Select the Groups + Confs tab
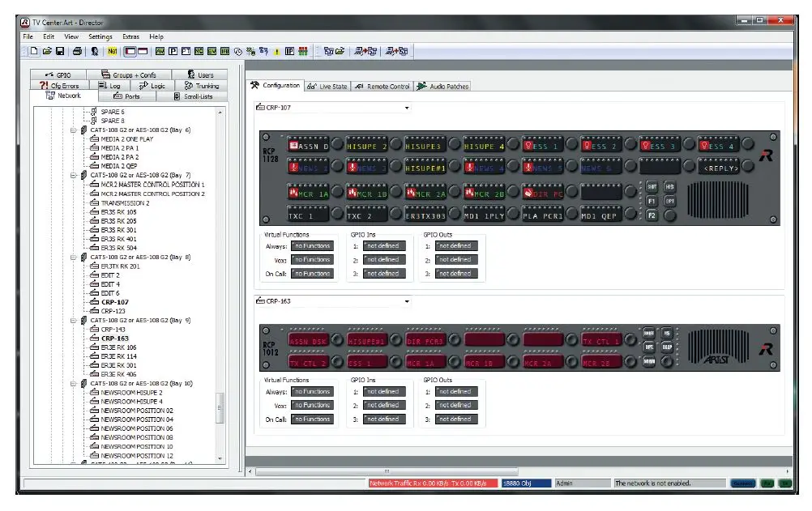Screen dimensions: 812x511 coord(129,75)
